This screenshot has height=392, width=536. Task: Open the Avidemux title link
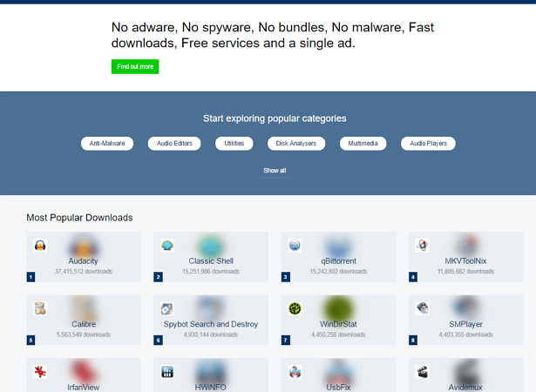point(465,388)
